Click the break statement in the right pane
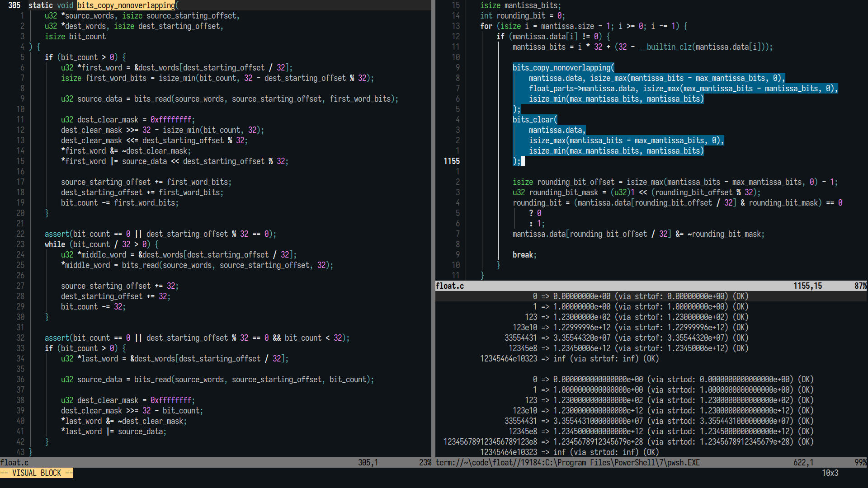 [523, 255]
